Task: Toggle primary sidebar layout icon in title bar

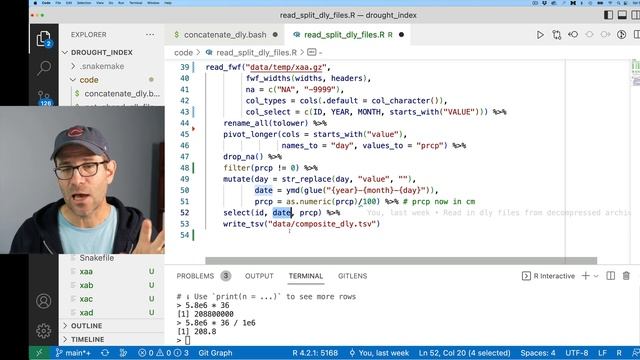Action: (x=608, y=15)
